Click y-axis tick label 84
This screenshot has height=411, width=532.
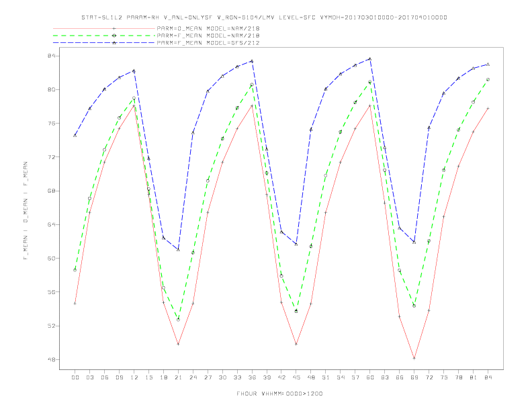(x=52, y=56)
